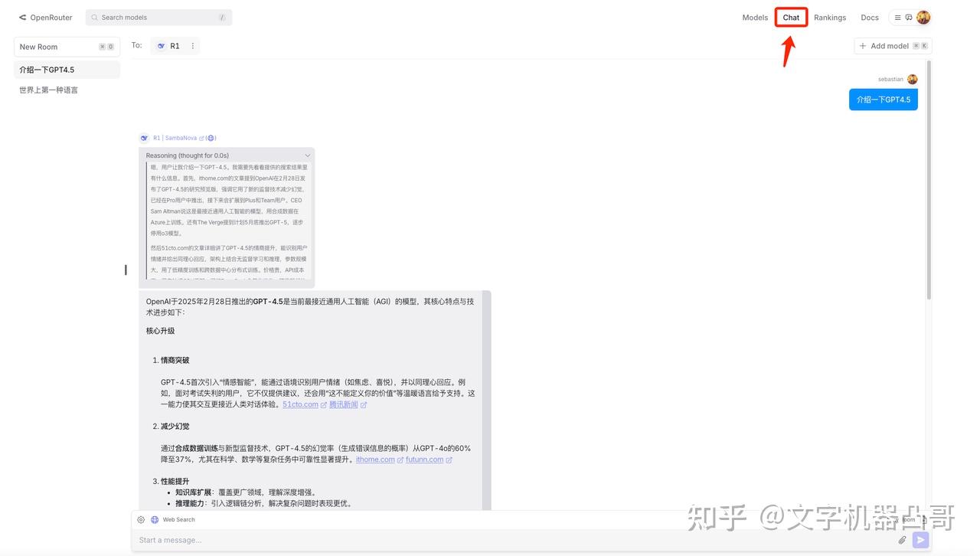This screenshot has width=980, height=556.
Task: Attach a file using the paperclip icon
Action: point(901,539)
